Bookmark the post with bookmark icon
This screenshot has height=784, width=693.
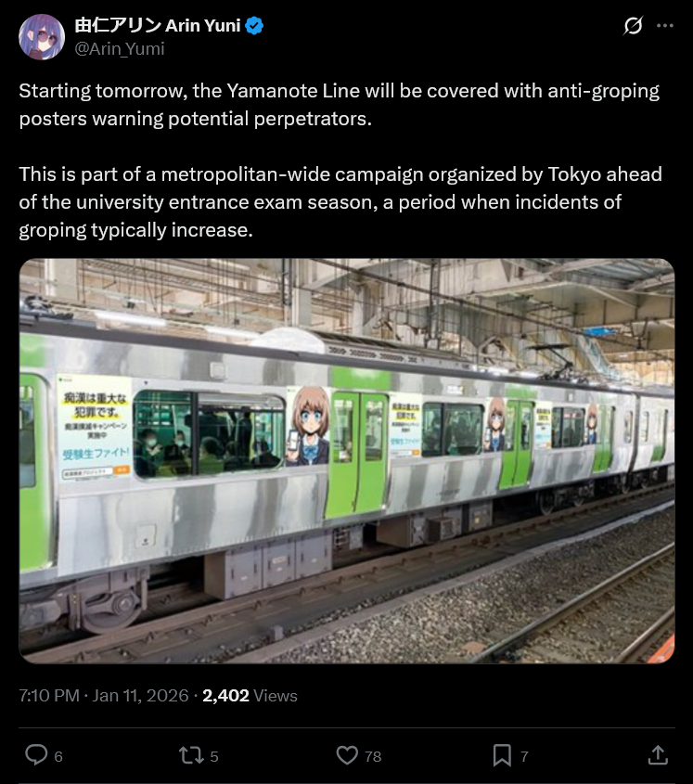(502, 755)
